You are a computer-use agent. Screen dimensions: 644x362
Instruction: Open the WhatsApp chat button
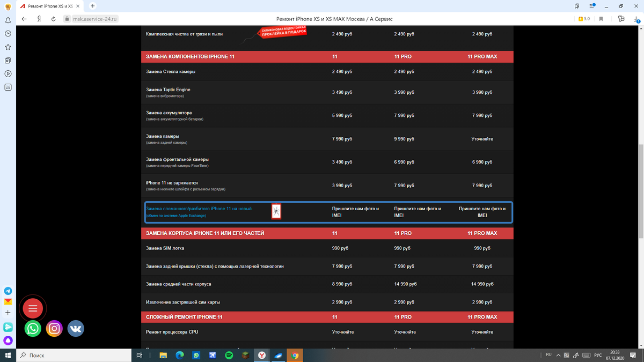(33, 328)
